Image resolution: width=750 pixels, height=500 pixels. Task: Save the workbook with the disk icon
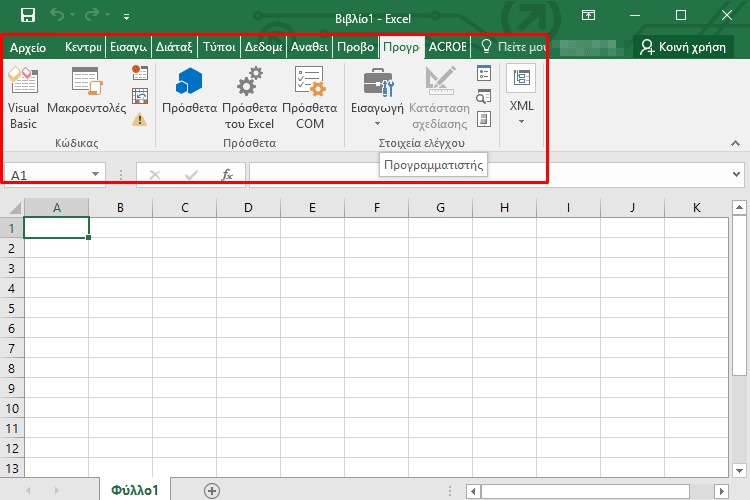coord(28,15)
